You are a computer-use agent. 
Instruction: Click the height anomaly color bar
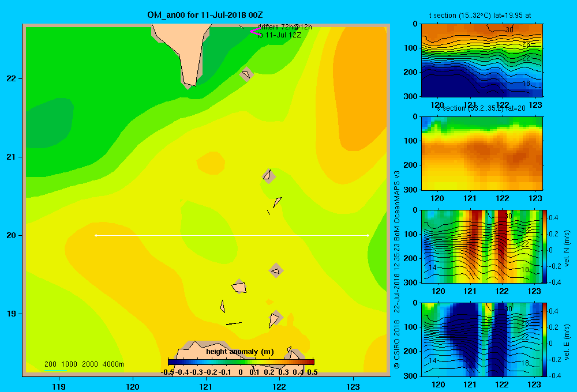241,362
